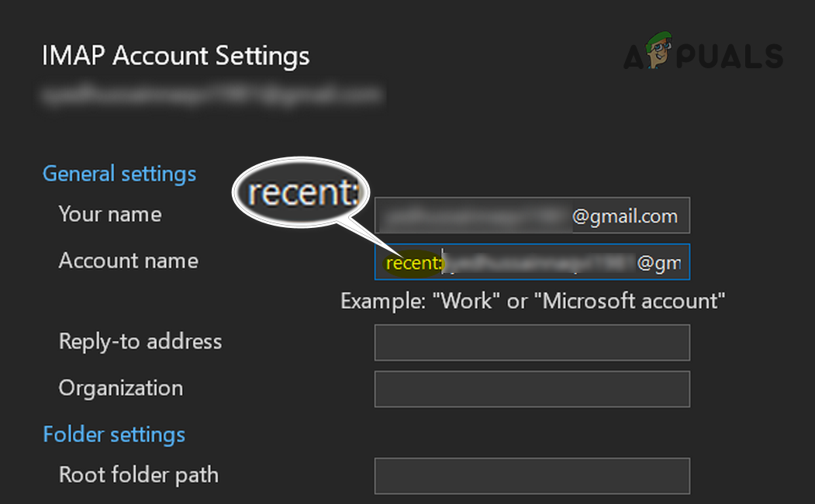815x504 pixels.
Task: Click the quoted "Microsoft account" example text
Action: click(634, 301)
